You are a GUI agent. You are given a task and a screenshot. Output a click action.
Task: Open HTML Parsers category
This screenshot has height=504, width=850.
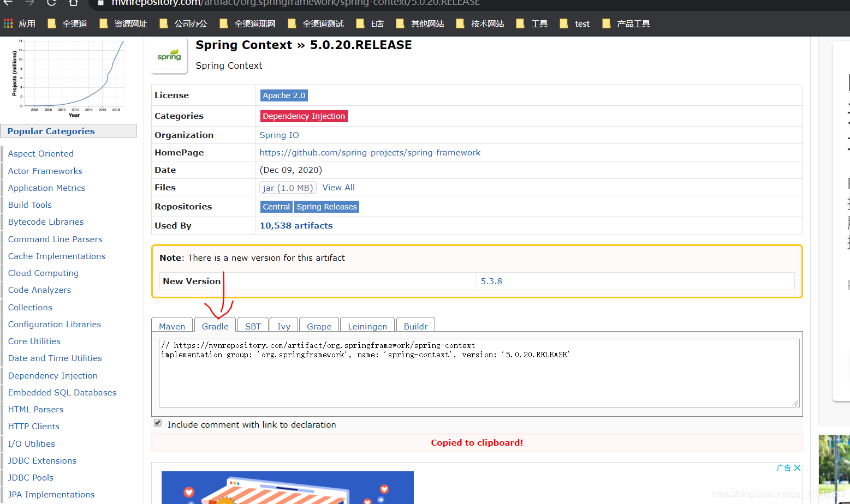35,410
